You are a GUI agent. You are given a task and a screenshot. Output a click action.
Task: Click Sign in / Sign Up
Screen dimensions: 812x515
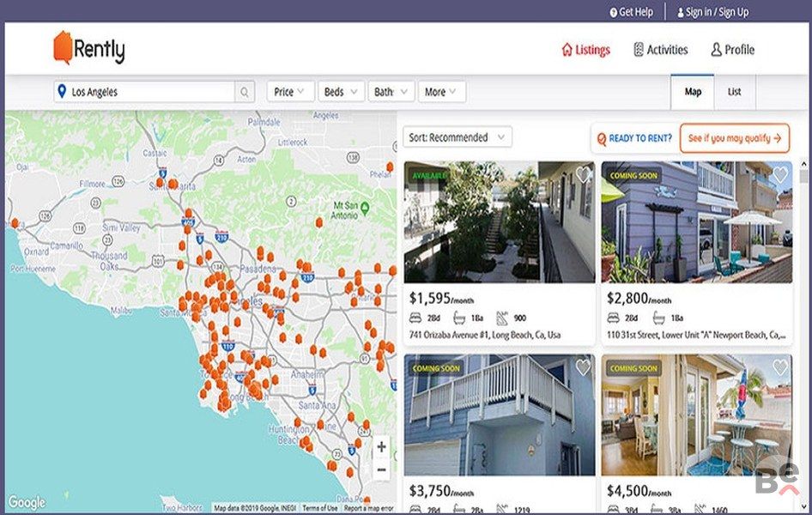712,12
